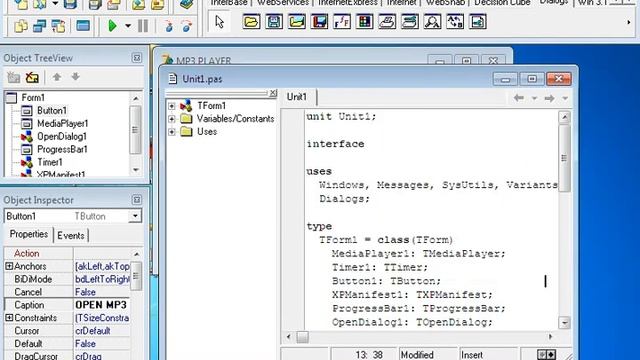Open the forward history dropdown arrow
The width and height of the screenshot is (640, 360).
click(x=565, y=98)
